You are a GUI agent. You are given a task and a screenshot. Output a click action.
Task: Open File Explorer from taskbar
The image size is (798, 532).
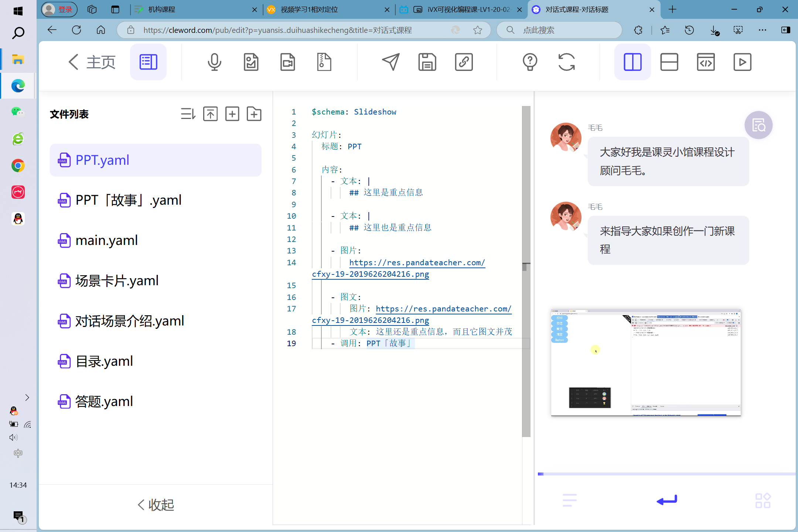18,59
